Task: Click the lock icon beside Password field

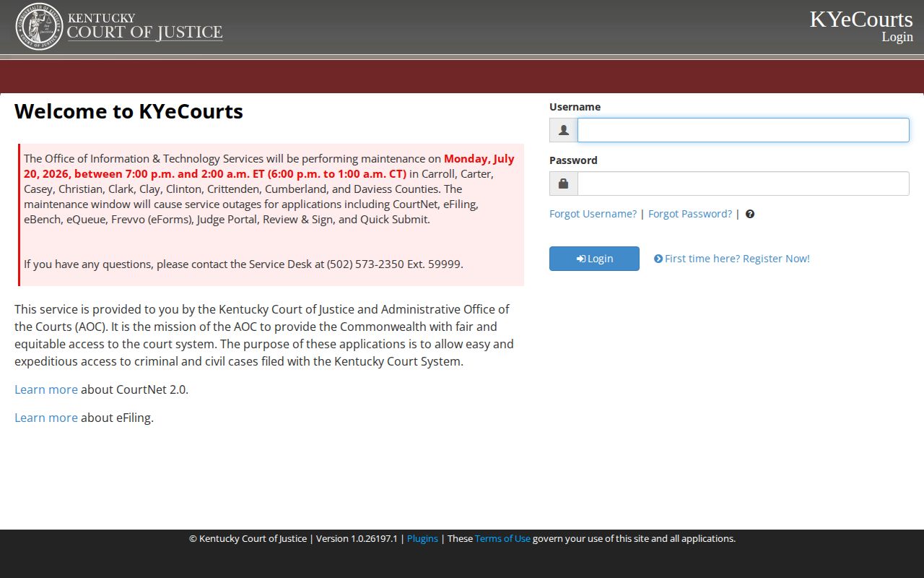Action: point(564,184)
